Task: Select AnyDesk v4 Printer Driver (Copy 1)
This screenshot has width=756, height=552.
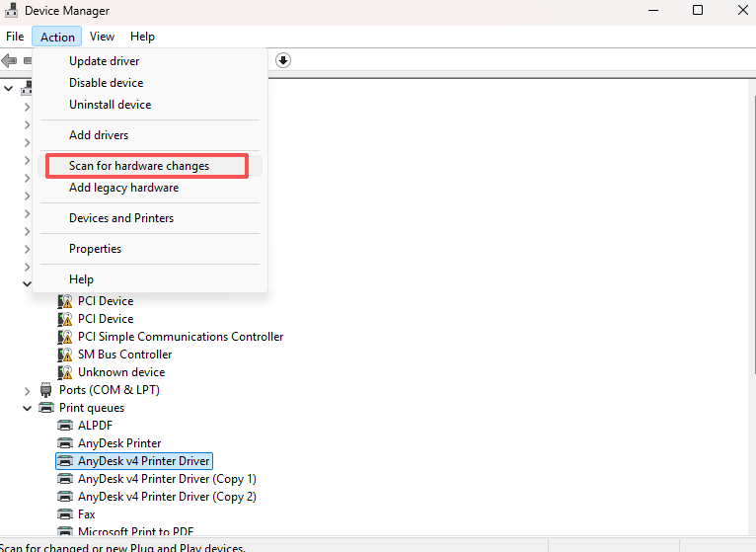Action: [168, 479]
